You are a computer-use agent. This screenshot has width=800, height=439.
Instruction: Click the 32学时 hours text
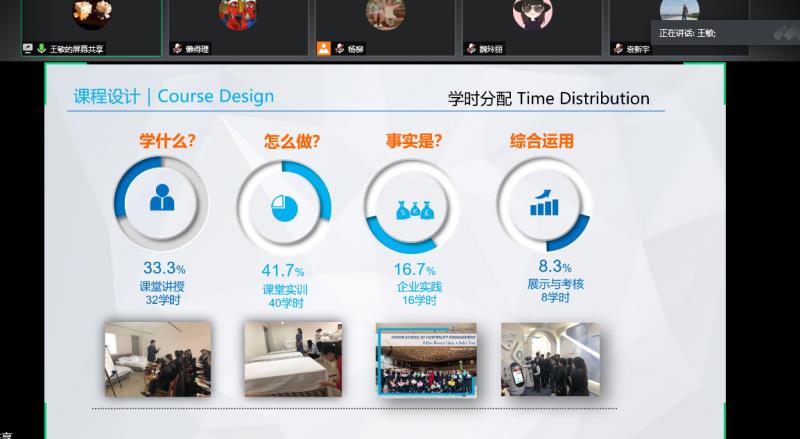(x=163, y=300)
